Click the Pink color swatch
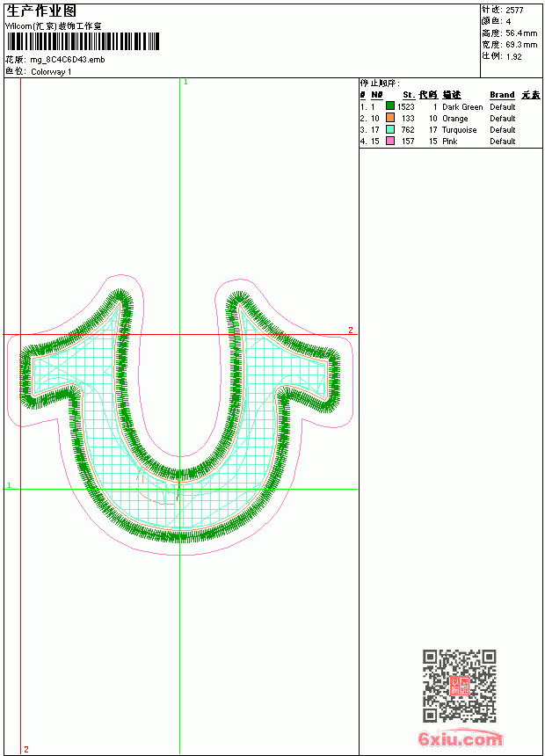Image resolution: width=545 pixels, height=756 pixels. click(390, 141)
